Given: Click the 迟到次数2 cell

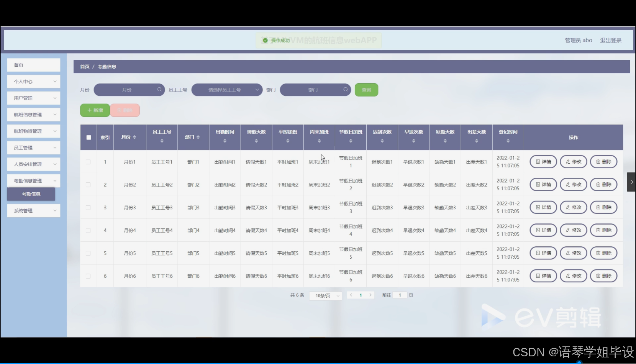Looking at the screenshot, I should point(382,185).
